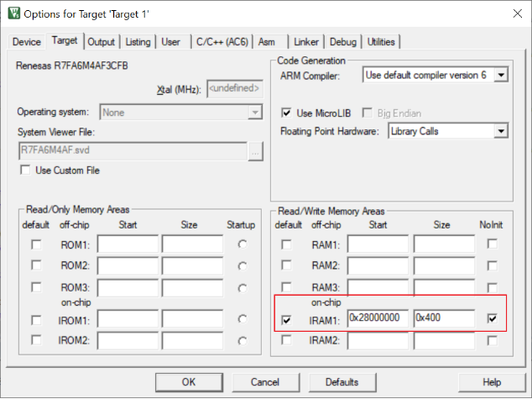Image resolution: width=532 pixels, height=399 pixels.
Task: Toggle the RAM1 NoInit checkbox
Action: click(493, 244)
